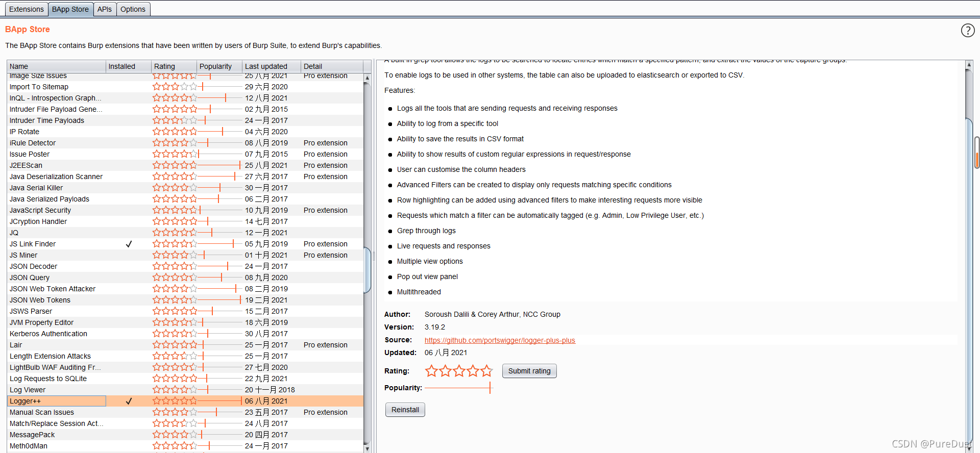
Task: Open the APIs tab
Action: click(105, 9)
